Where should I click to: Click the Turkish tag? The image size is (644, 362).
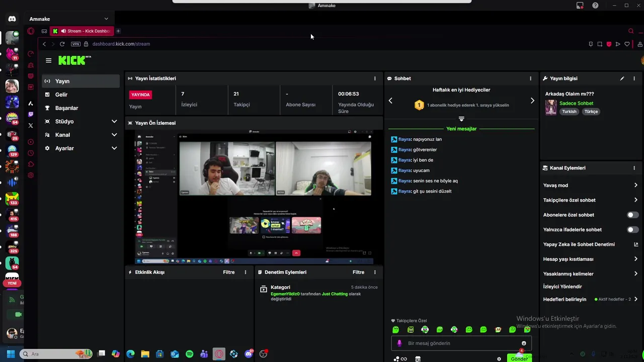pos(569,112)
